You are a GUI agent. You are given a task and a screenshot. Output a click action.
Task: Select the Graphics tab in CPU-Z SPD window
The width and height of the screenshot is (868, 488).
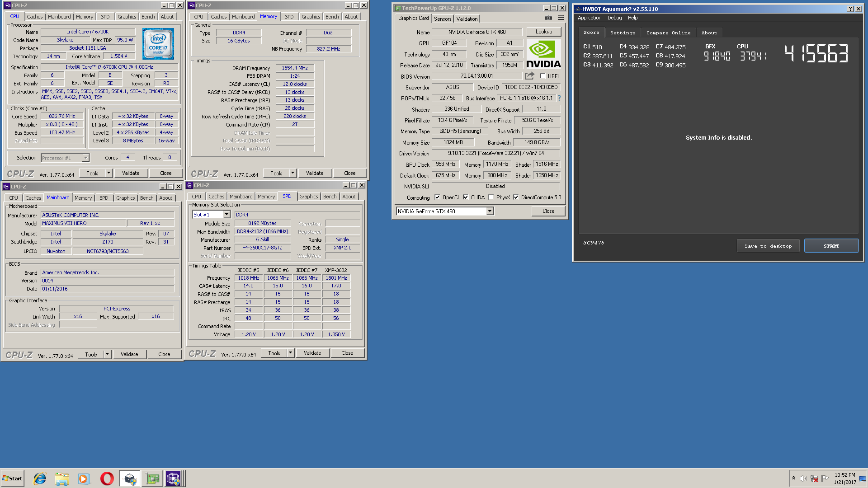point(308,197)
